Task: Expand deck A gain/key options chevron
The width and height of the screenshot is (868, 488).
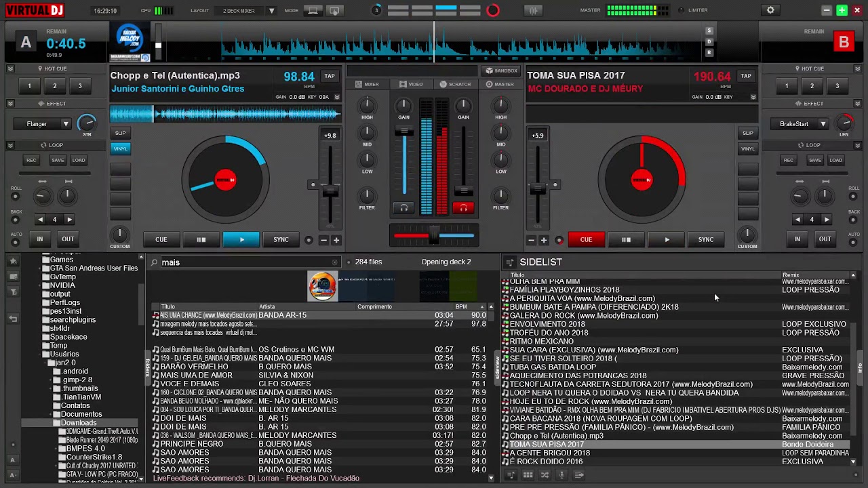Action: pos(336,97)
